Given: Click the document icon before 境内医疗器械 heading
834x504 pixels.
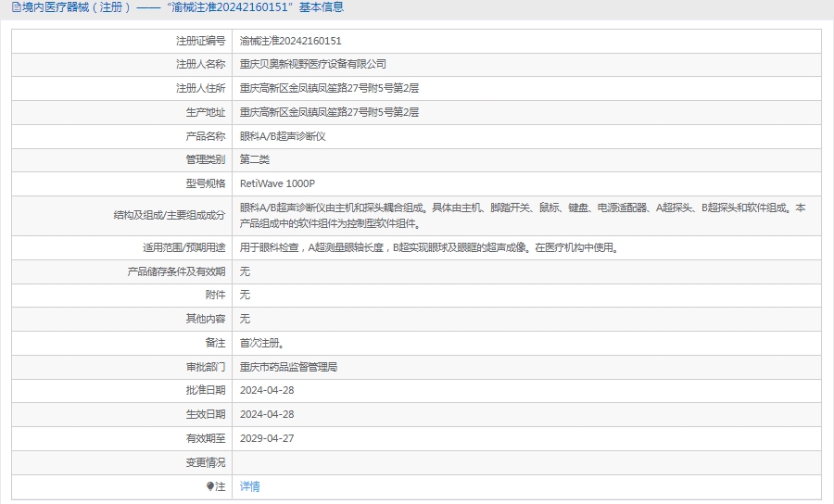Looking at the screenshot, I should [x=17, y=7].
